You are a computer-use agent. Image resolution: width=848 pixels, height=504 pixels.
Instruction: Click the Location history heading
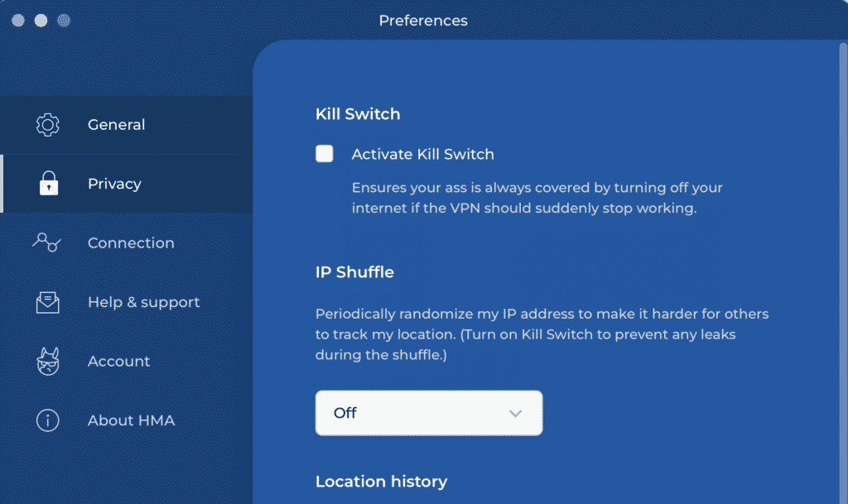[x=381, y=482]
